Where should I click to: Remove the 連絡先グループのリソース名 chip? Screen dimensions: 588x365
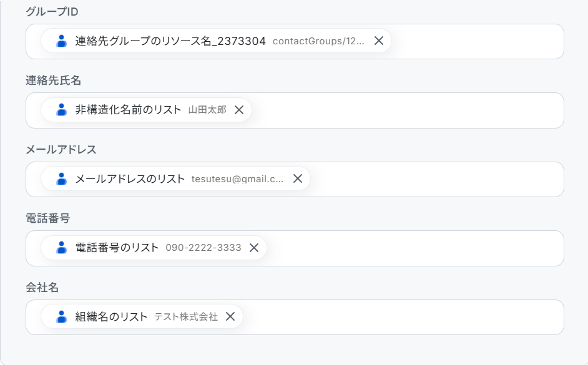point(378,41)
